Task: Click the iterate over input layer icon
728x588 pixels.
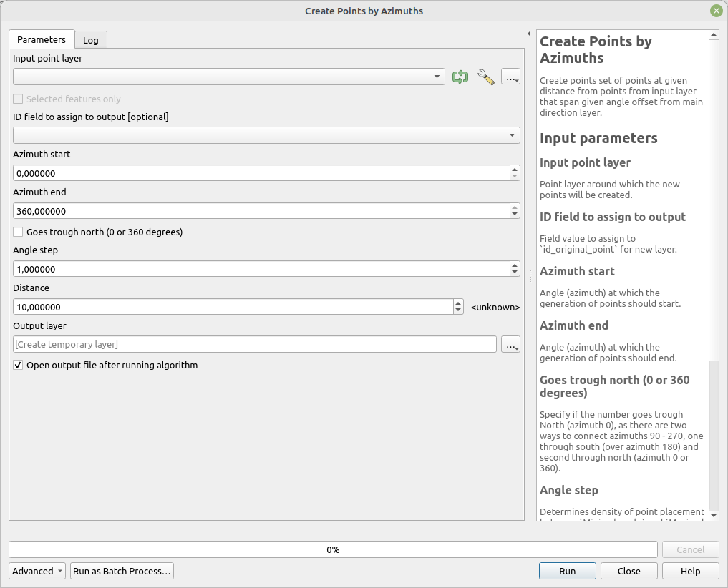Action: tap(460, 77)
